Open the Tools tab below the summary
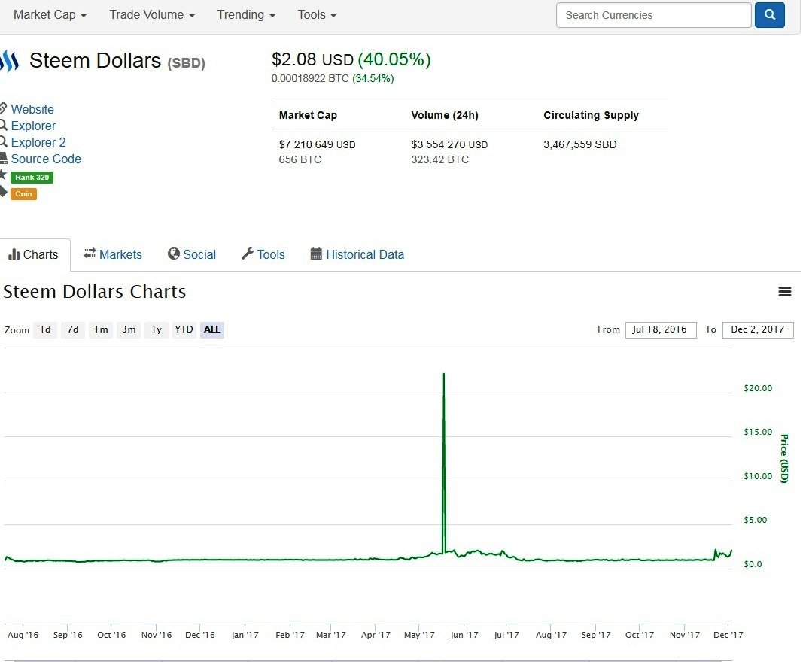This screenshot has height=662, width=812. point(263,254)
